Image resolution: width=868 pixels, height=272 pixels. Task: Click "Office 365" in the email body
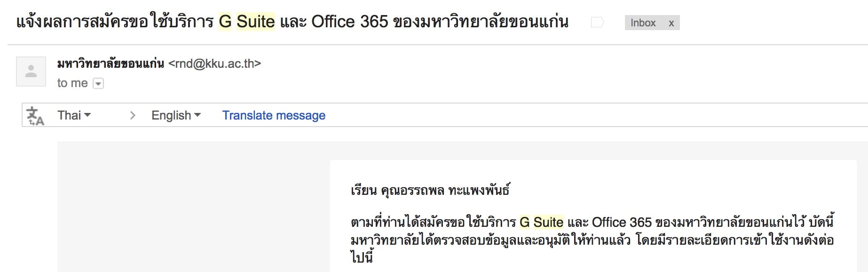pyautogui.click(x=621, y=222)
